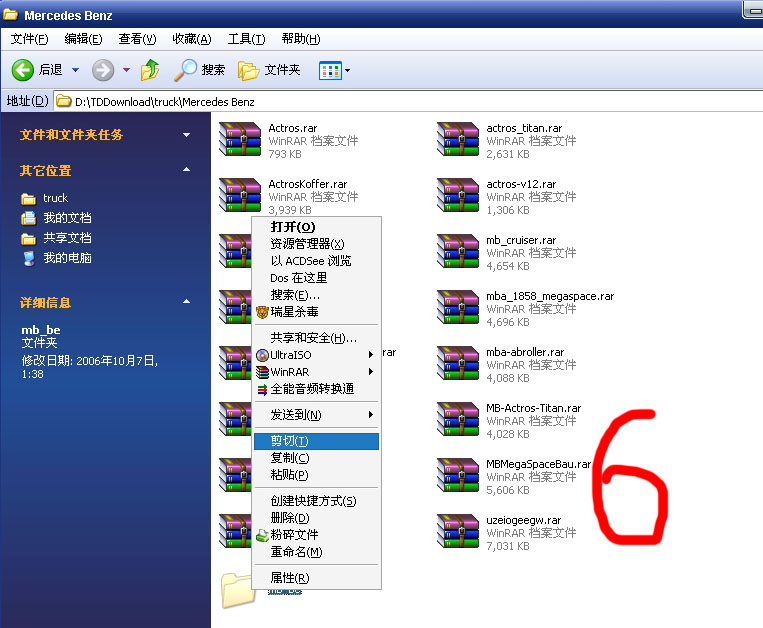Click the Up folder toolbar icon

150,70
